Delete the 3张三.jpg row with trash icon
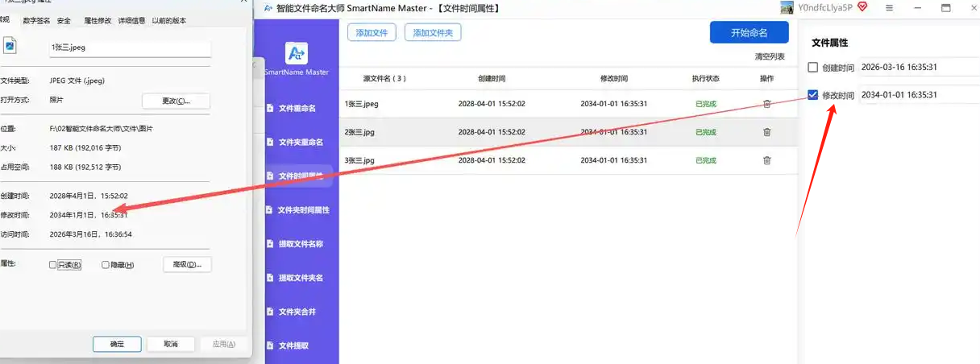 click(766, 160)
